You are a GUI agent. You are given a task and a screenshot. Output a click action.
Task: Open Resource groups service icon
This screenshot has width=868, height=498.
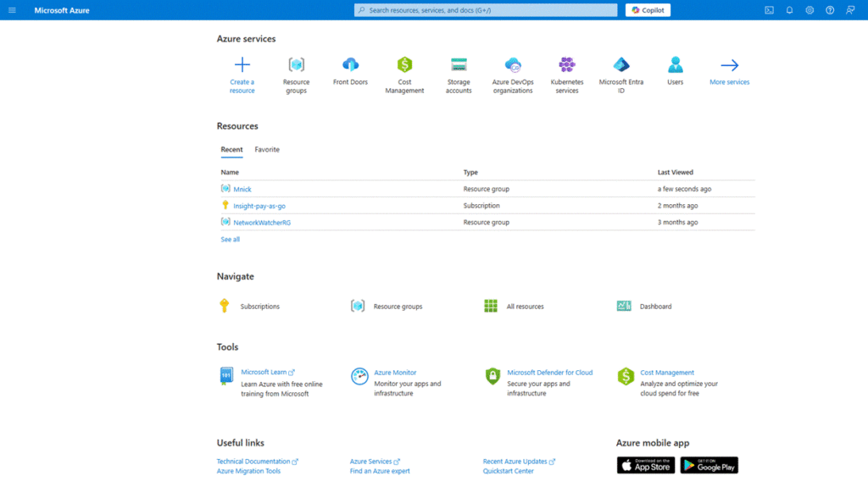click(x=296, y=65)
